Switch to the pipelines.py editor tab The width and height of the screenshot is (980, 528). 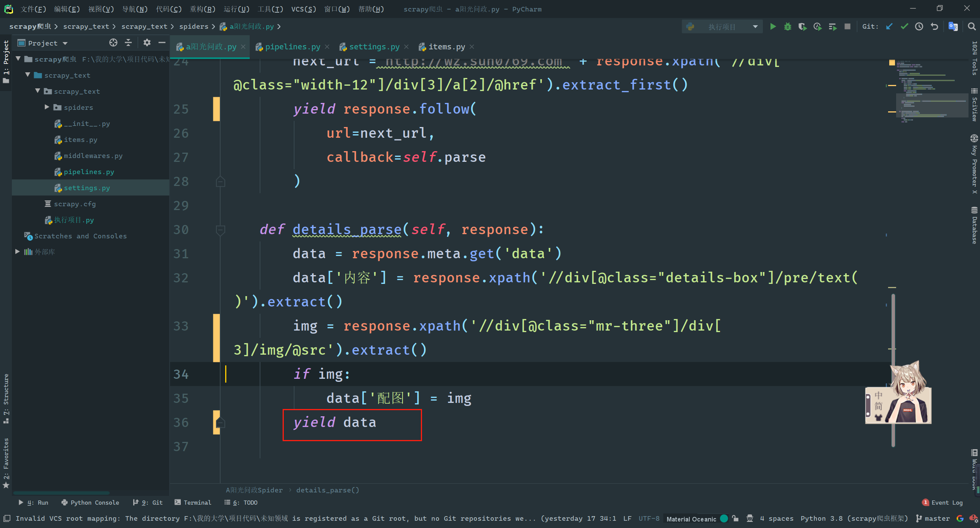pos(293,47)
